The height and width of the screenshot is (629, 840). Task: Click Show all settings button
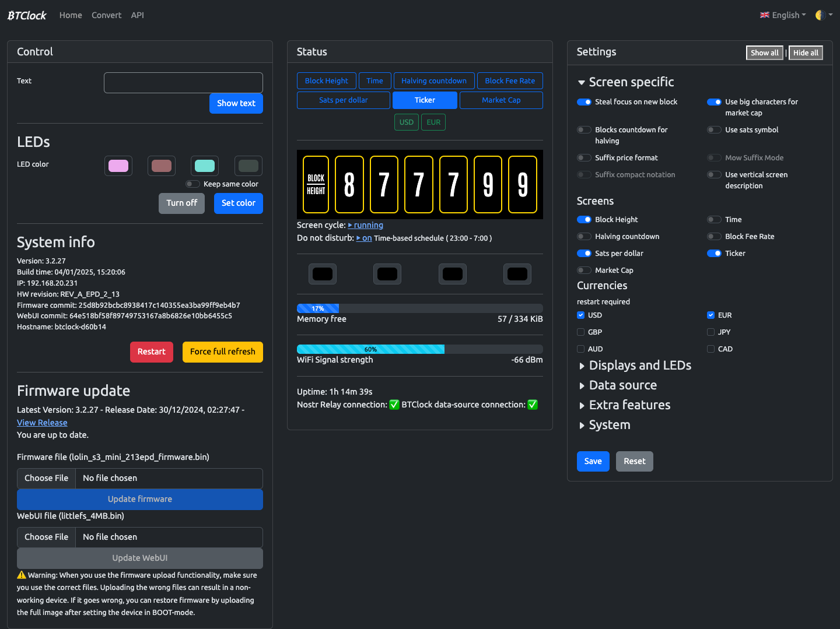tap(765, 53)
